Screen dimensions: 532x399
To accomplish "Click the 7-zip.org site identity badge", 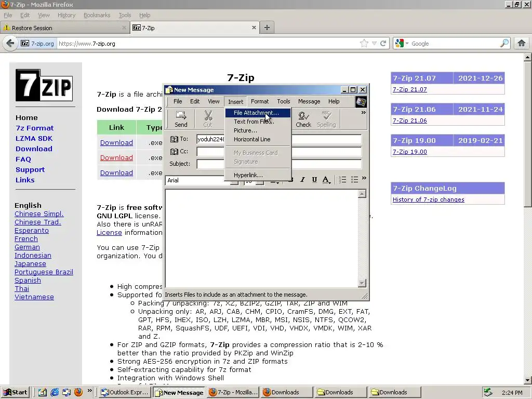I will tap(37, 44).
